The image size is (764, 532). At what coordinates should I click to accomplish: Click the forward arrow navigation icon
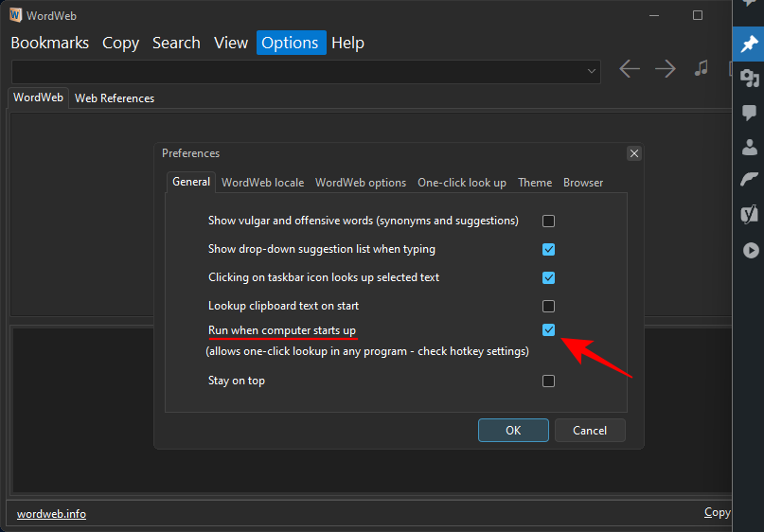(x=666, y=69)
